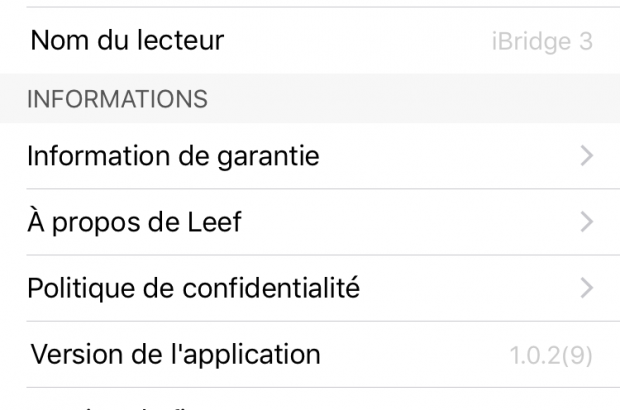Tap the INFORMATIONS section header
This screenshot has height=410, width=620.
116,99
